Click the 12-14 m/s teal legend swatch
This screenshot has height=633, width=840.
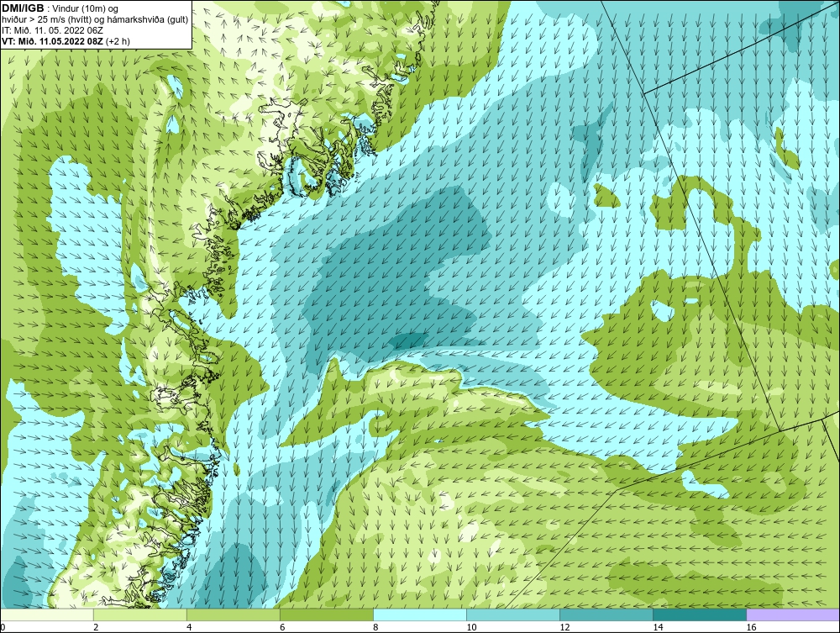coord(606,615)
